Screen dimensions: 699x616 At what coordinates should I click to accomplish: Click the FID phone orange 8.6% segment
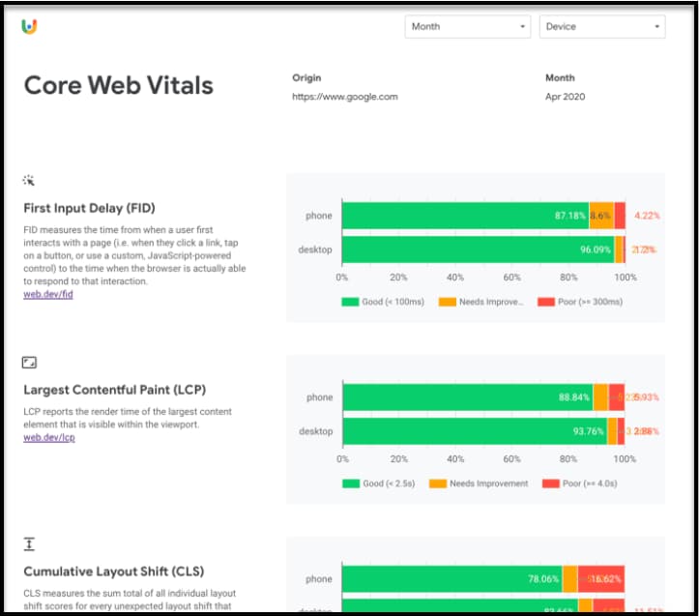click(601, 216)
